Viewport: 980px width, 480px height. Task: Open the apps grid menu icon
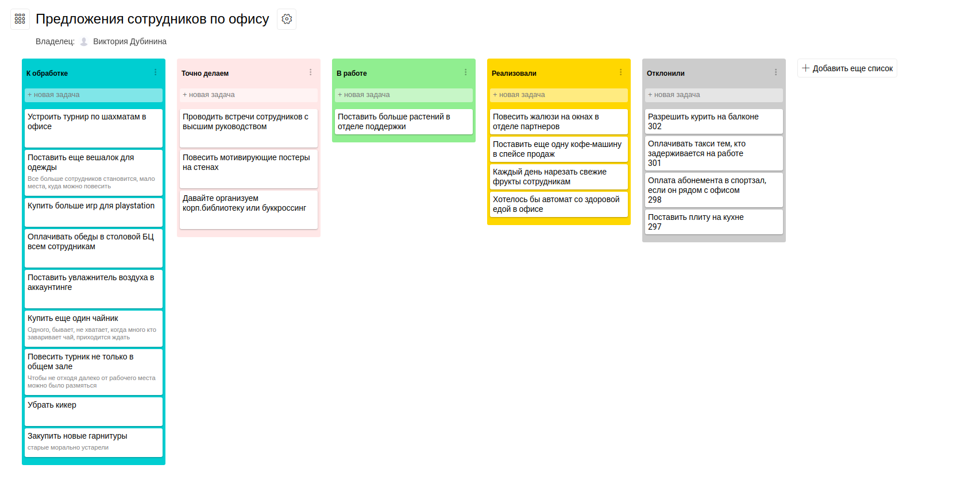[x=20, y=19]
